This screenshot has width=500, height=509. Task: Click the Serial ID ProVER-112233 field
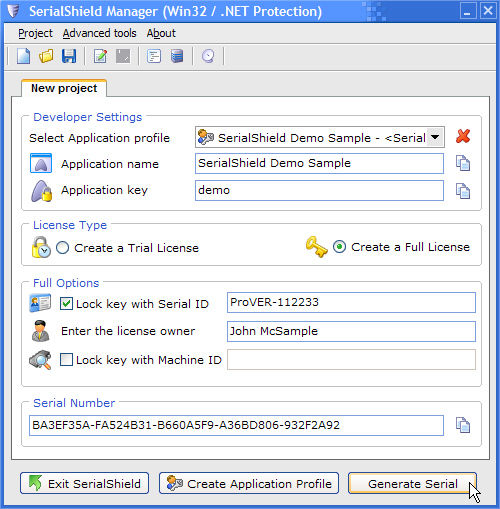(x=351, y=302)
